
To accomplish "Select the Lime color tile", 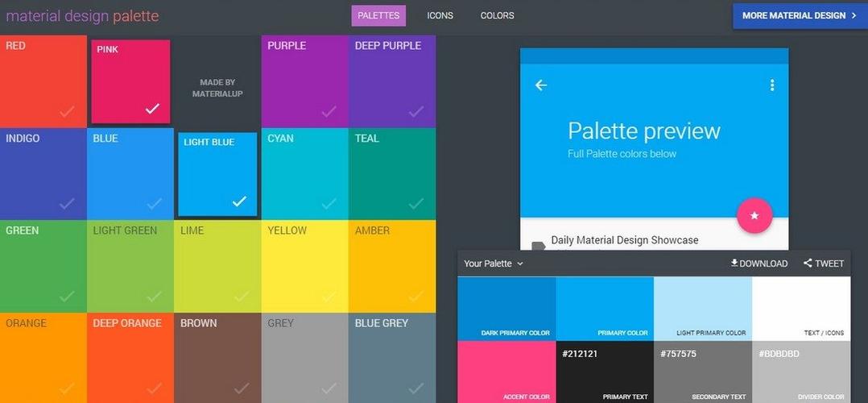I will coord(217,266).
